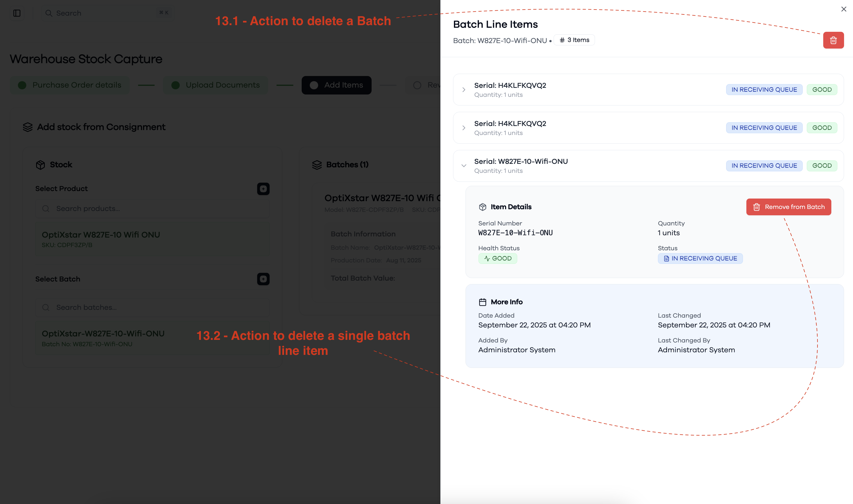
Task: Expand the first Serial H4KLFKQVQ2 row
Action: coord(463,90)
